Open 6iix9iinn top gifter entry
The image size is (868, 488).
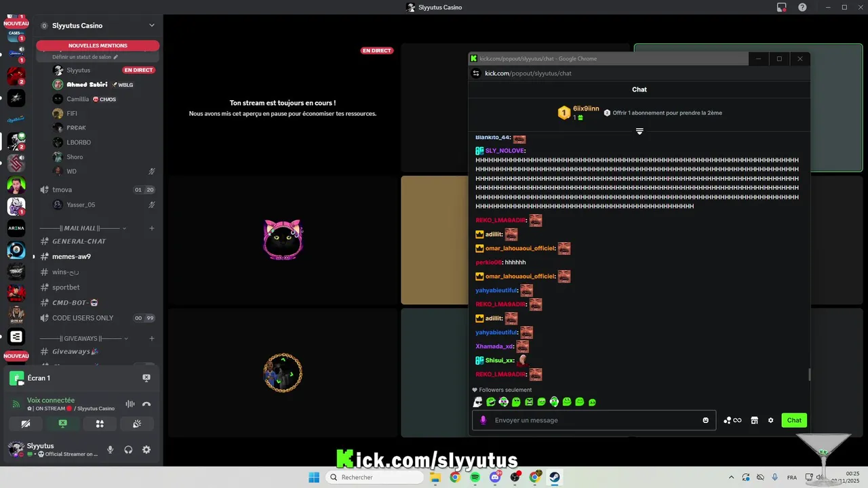(578, 113)
